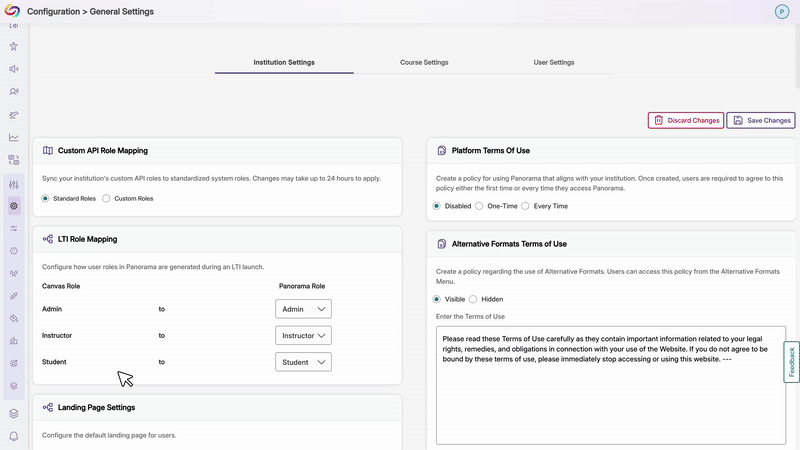Click the Panorama logo at top left
The height and width of the screenshot is (450, 800).
[13, 11]
